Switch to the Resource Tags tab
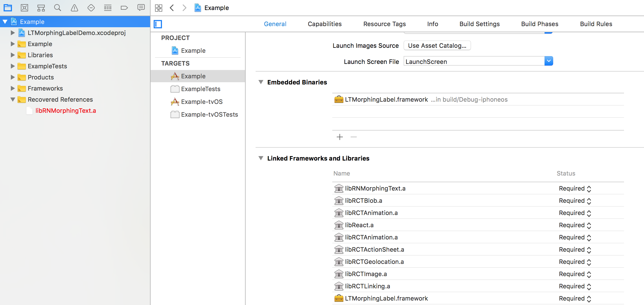The width and height of the screenshot is (644, 305). coord(385,24)
